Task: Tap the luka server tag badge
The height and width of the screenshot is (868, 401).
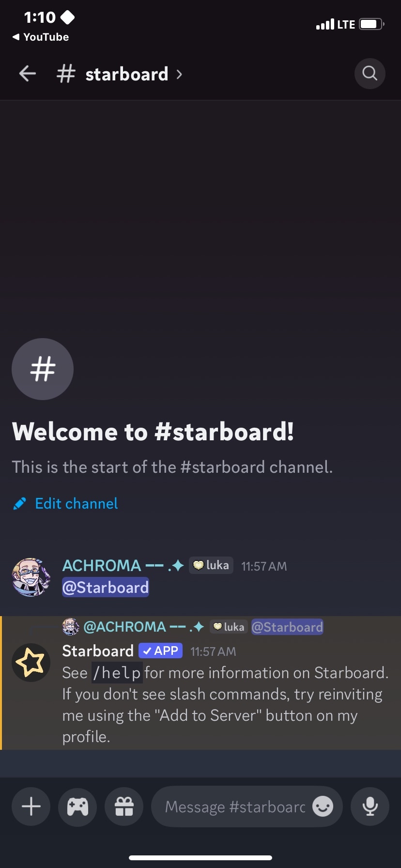Action: 211,565
